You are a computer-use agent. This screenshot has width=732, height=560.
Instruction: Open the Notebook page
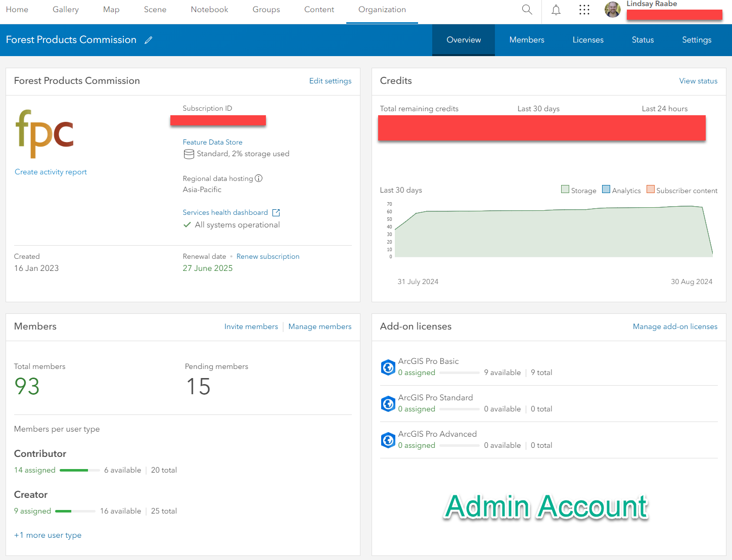pyautogui.click(x=210, y=10)
